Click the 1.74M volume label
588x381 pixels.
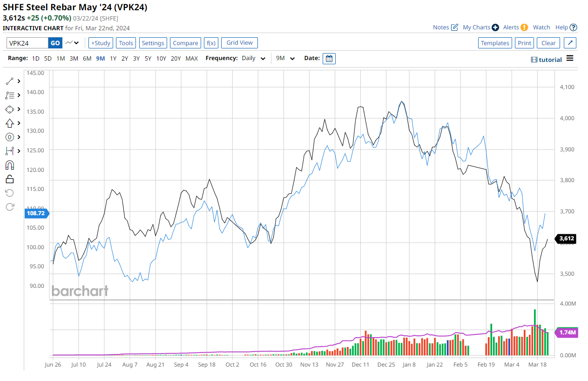(x=568, y=333)
